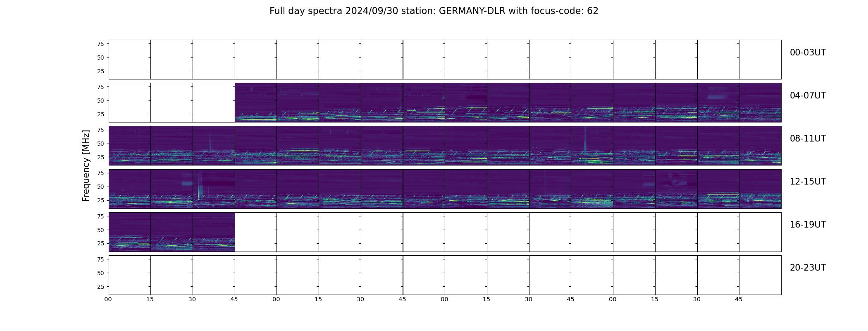868x331 pixels.
Task: Select the "16-19UT" row label
Action: pyautogui.click(x=808, y=225)
